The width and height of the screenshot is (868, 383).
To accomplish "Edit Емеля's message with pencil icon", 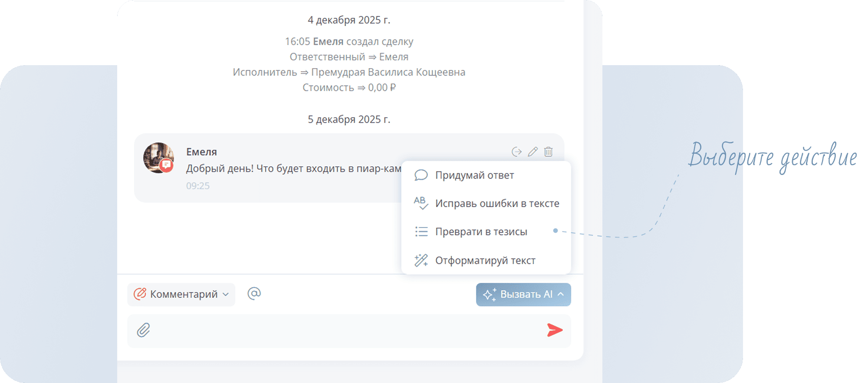I will [x=533, y=152].
